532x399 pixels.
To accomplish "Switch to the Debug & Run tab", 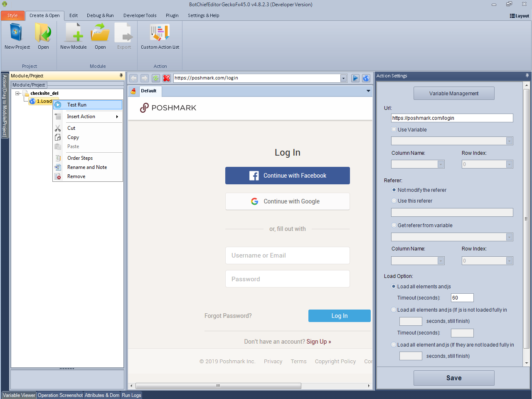I will 100,15.
